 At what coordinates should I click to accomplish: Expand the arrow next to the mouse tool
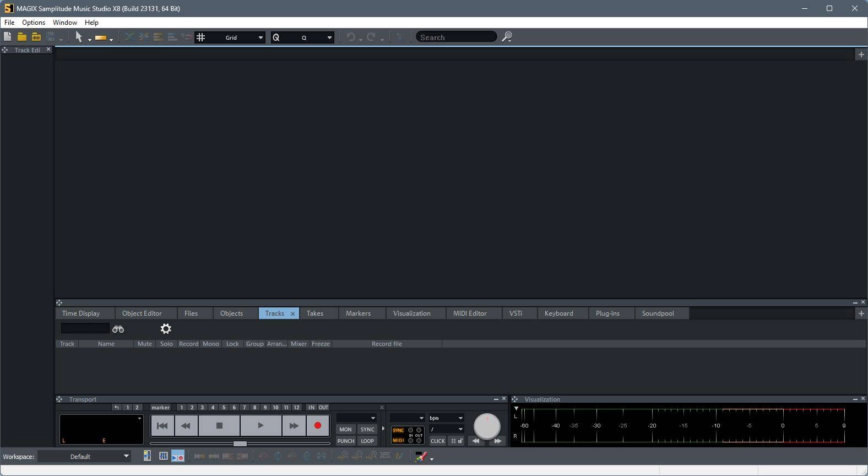point(89,40)
